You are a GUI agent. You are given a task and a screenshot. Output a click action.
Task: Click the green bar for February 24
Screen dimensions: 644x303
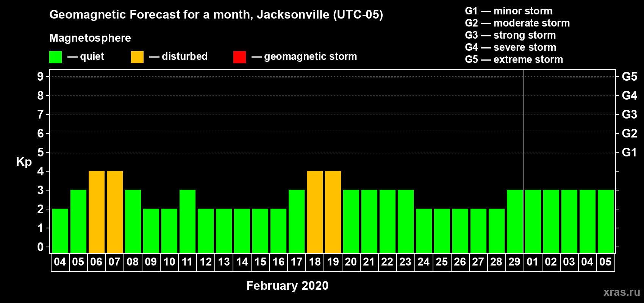[424, 231]
